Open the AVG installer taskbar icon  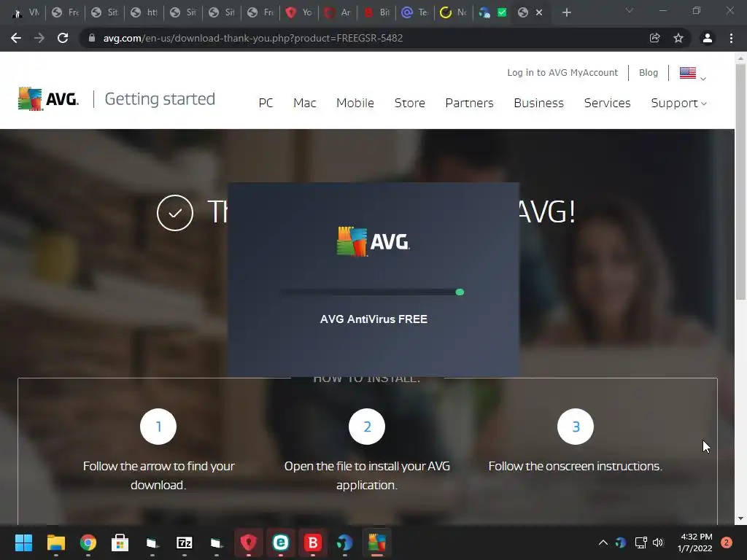(x=377, y=542)
